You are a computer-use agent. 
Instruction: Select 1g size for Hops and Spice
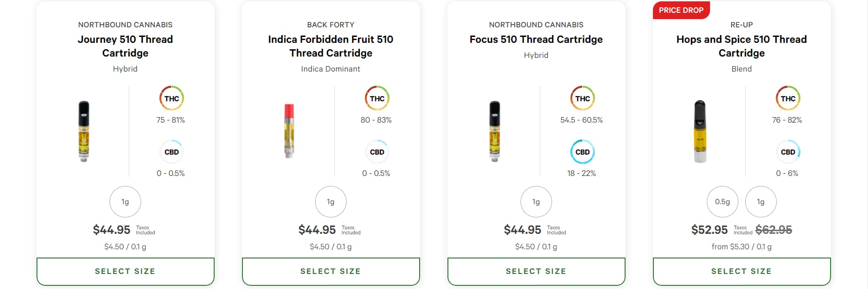tap(761, 201)
